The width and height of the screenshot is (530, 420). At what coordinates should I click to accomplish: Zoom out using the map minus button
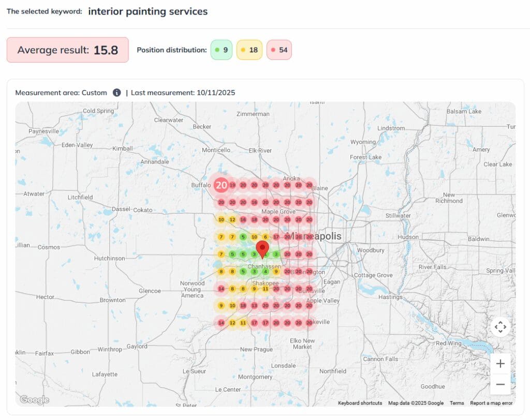click(x=500, y=384)
